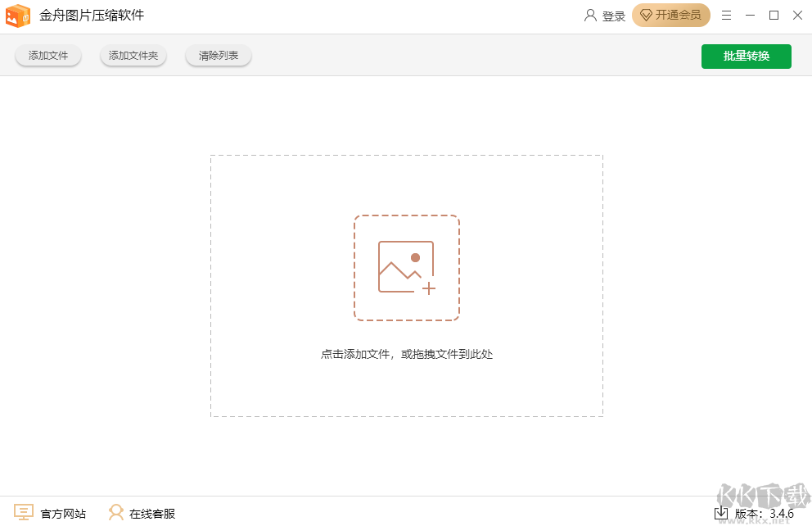The image size is (812, 526).
Task: Click the image placeholder icon in drop area
Action: click(407, 268)
